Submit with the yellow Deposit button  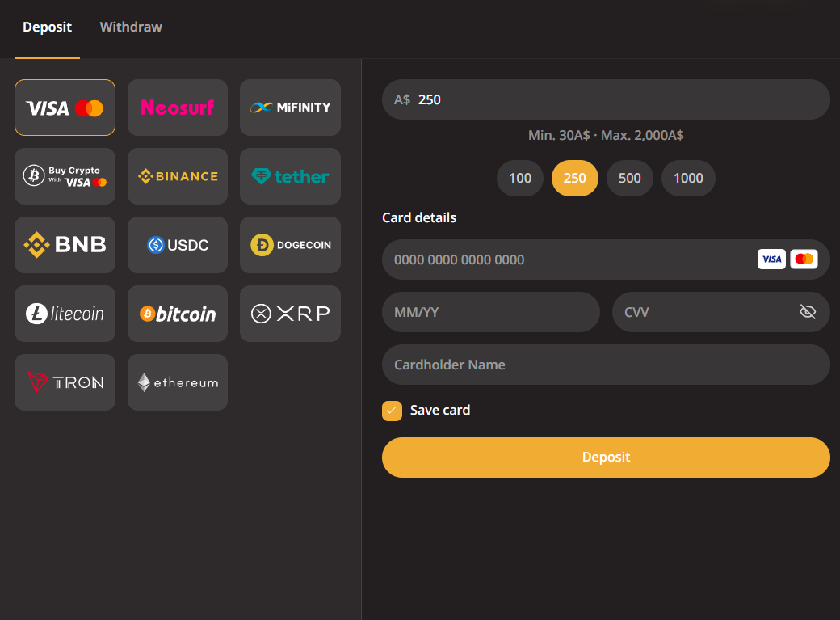click(x=606, y=457)
